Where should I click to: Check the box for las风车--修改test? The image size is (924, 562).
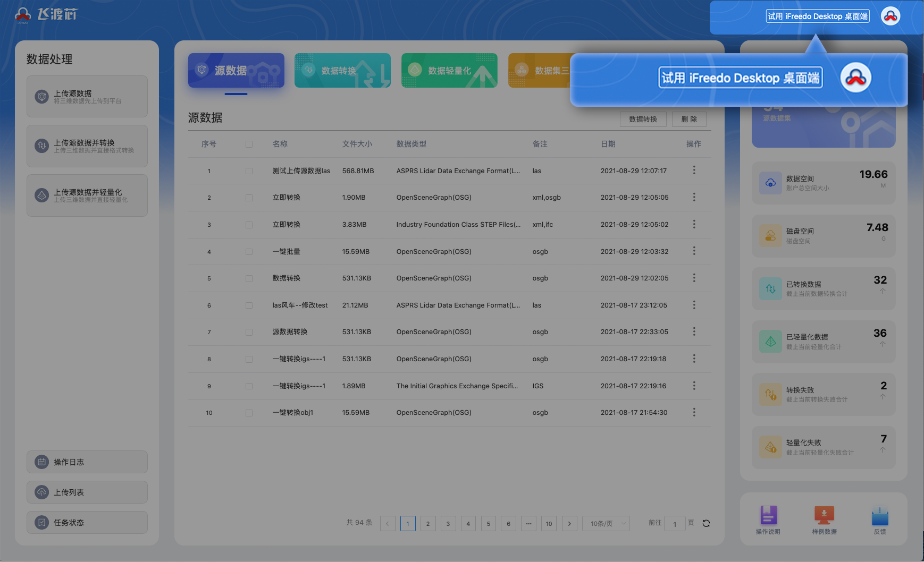point(249,305)
